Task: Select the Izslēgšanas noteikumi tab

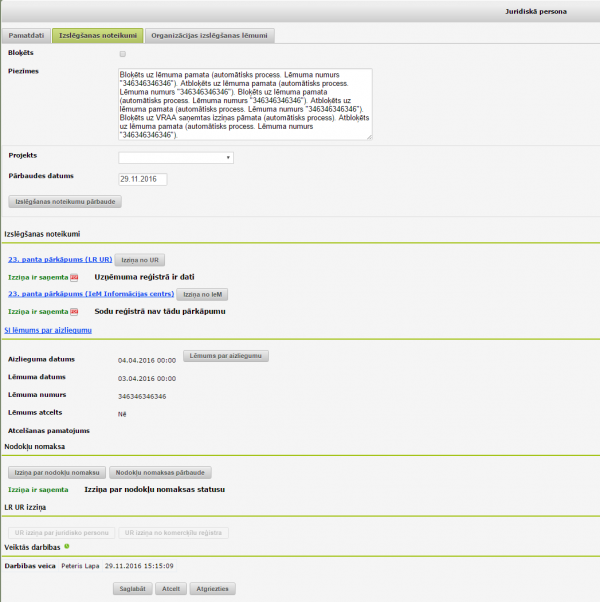Action: [97, 35]
